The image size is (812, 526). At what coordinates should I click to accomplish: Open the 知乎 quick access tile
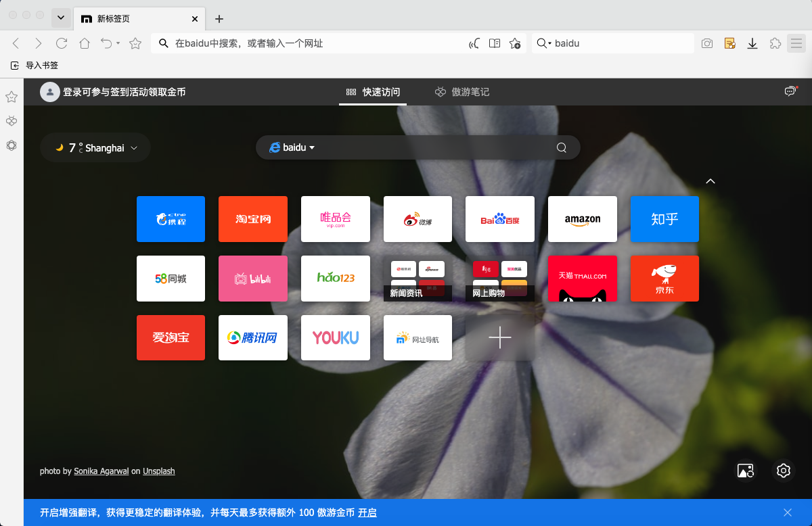click(x=664, y=218)
